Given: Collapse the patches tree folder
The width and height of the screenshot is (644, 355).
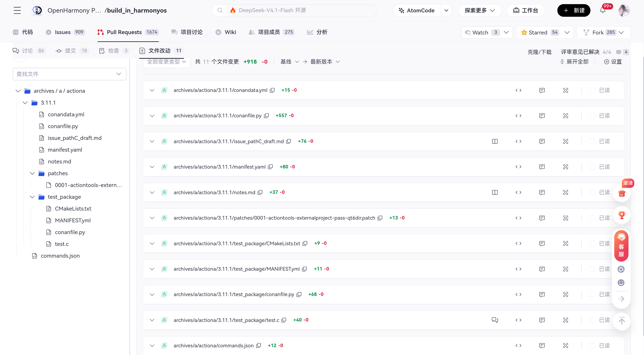Looking at the screenshot, I should coord(32,173).
